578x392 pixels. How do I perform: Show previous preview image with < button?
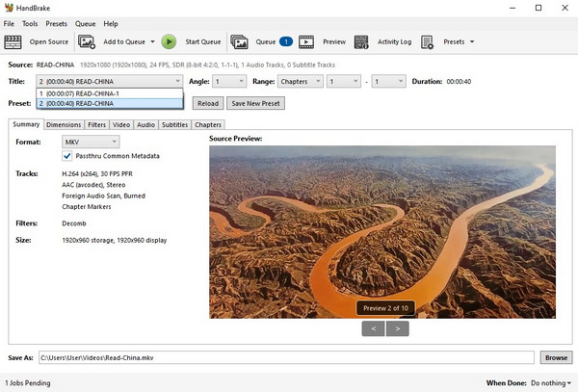pyautogui.click(x=374, y=328)
